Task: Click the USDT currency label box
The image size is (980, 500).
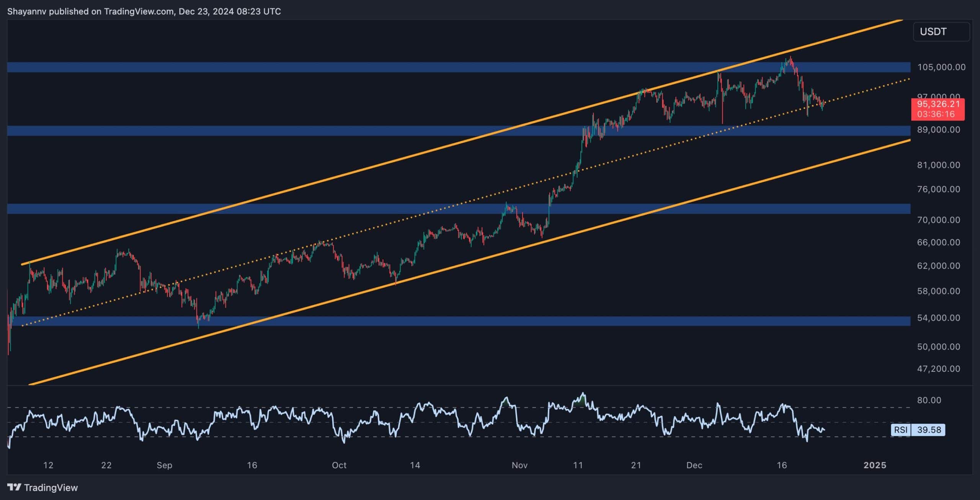Action: [941, 32]
